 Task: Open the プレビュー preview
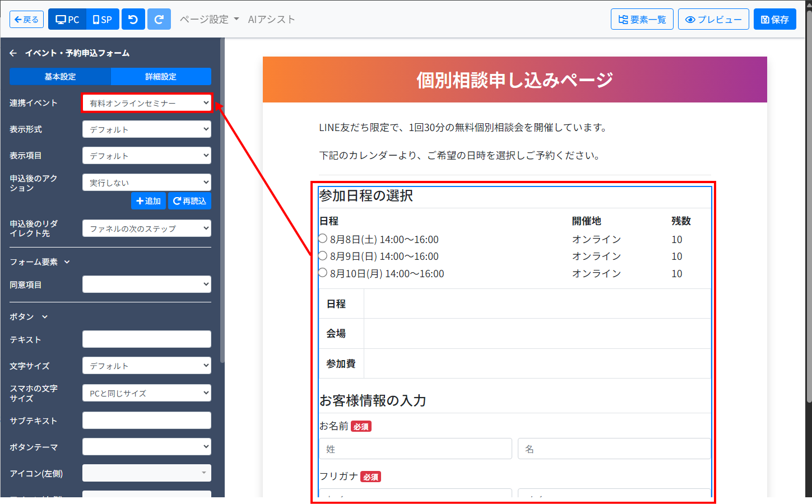(713, 20)
